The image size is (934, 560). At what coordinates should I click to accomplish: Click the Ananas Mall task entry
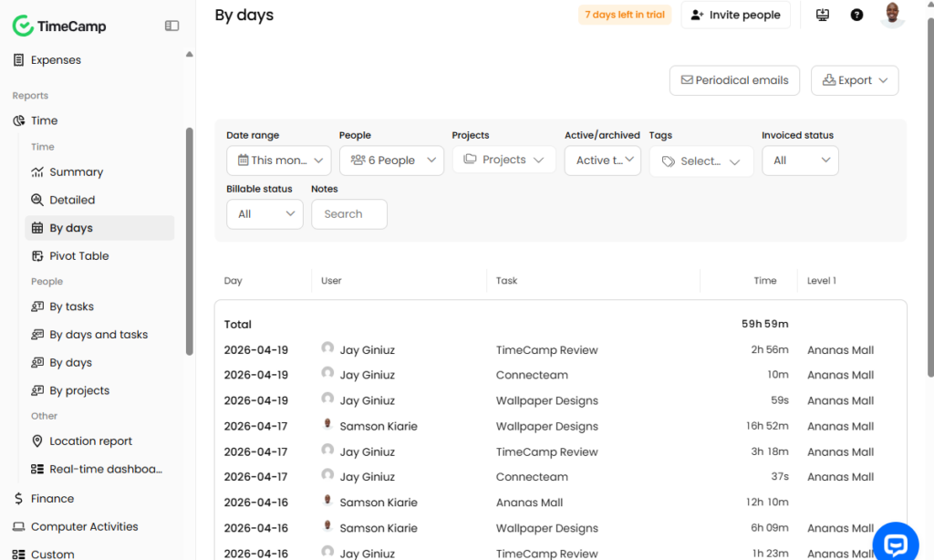tap(529, 503)
